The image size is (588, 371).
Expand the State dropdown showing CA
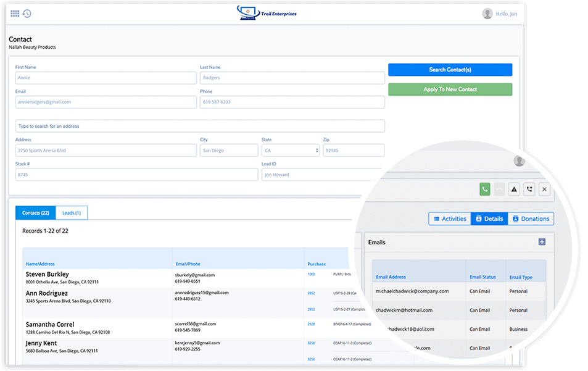click(291, 151)
